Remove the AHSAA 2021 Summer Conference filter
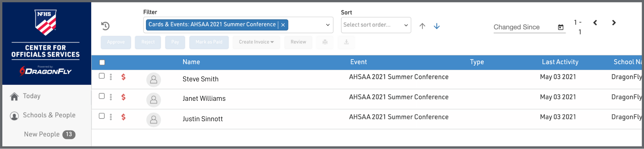 [283, 25]
